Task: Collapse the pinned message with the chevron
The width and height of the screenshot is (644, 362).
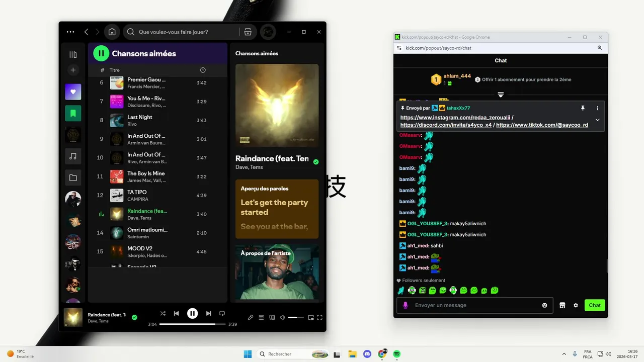Action: pos(597,120)
